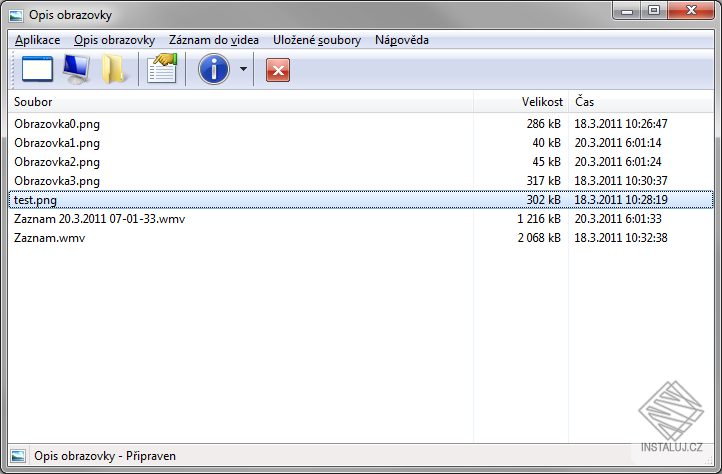Sort list by Velikost column header
Viewport: 722px width, 474px height.
(521, 102)
